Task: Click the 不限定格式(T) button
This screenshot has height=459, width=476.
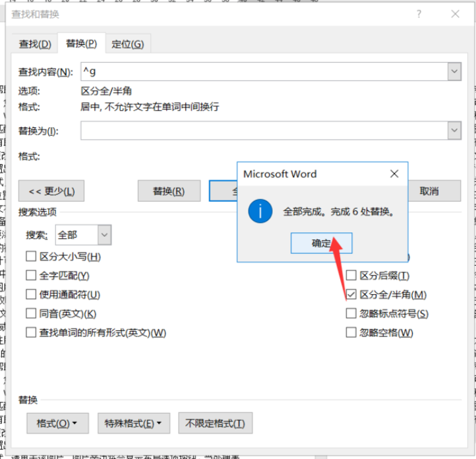Action: point(215,423)
